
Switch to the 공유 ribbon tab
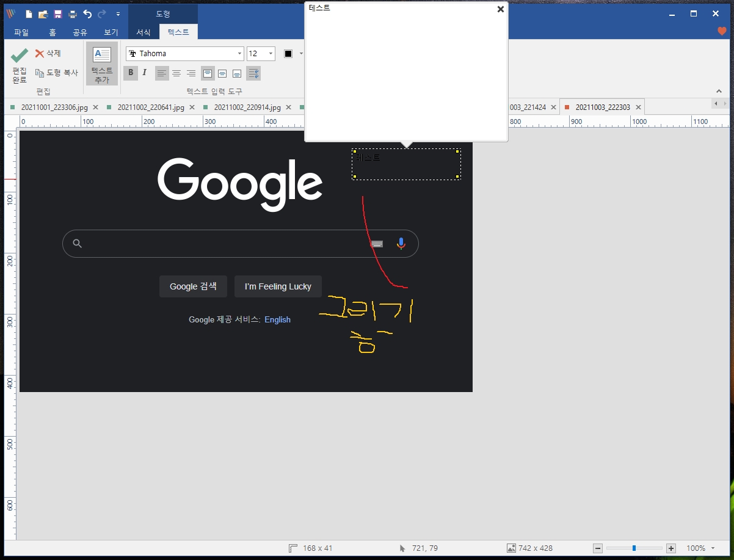[x=80, y=32]
